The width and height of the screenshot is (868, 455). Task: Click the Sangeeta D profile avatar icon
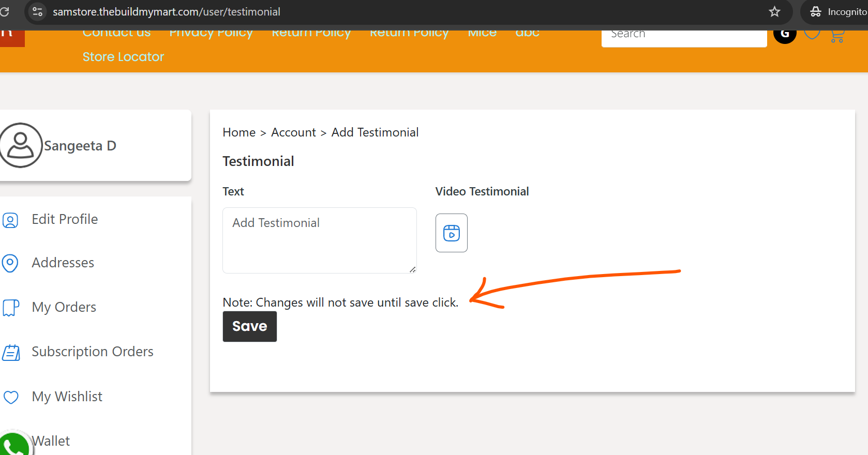coord(21,145)
